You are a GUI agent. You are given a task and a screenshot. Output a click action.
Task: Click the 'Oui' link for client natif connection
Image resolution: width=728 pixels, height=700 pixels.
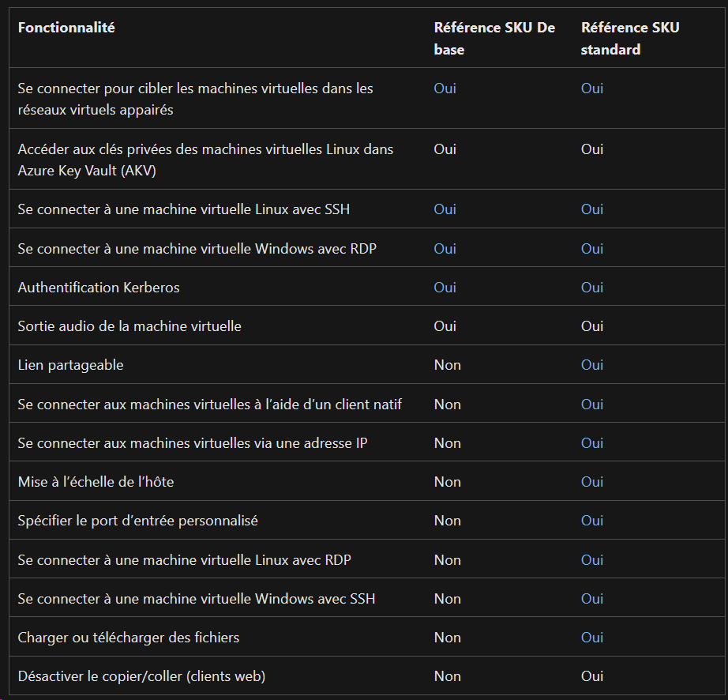click(592, 404)
